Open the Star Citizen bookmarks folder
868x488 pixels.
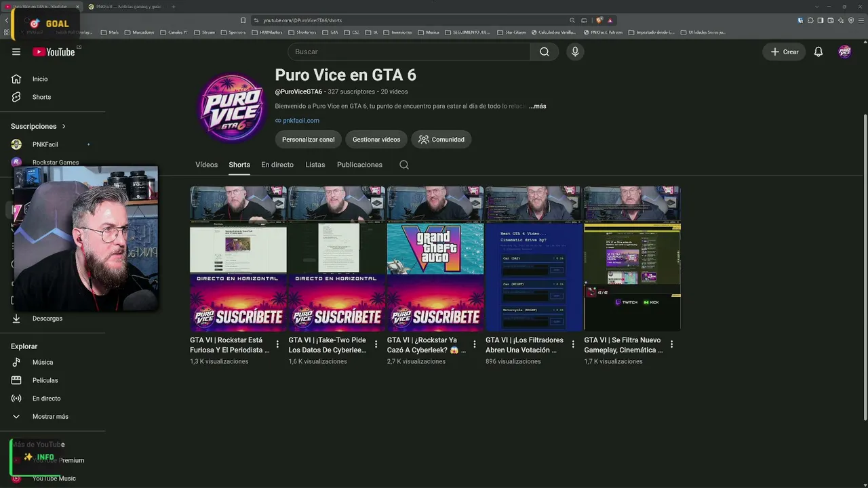coord(512,32)
